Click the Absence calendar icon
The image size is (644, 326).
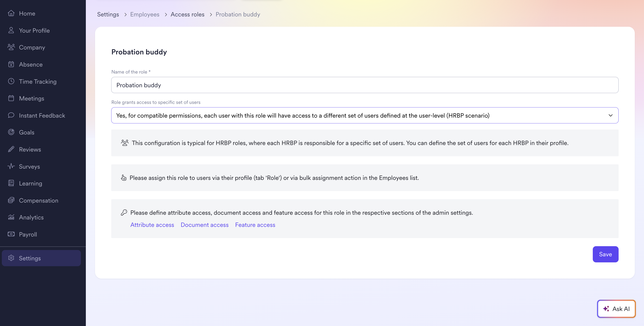click(11, 64)
